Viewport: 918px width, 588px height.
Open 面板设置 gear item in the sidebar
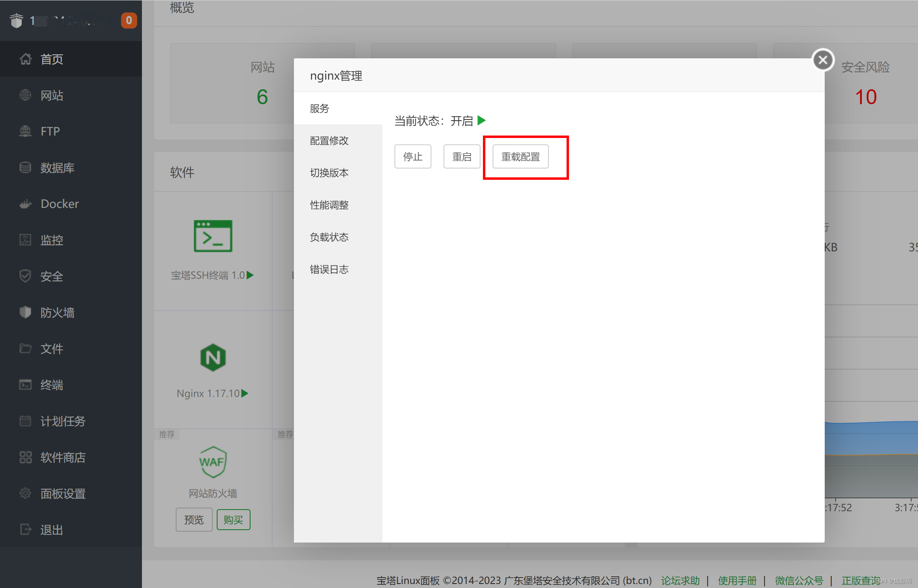click(63, 493)
